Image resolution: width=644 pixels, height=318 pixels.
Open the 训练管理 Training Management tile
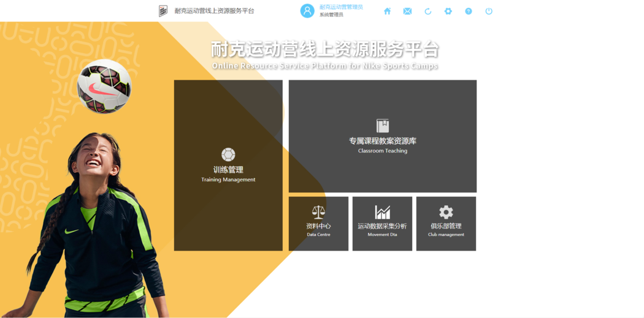coord(228,165)
